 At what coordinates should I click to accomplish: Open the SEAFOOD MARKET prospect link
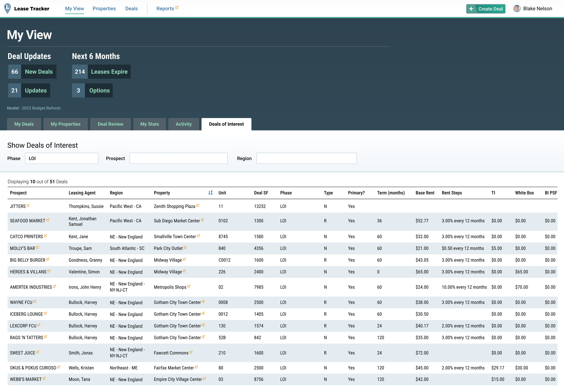[28, 221]
